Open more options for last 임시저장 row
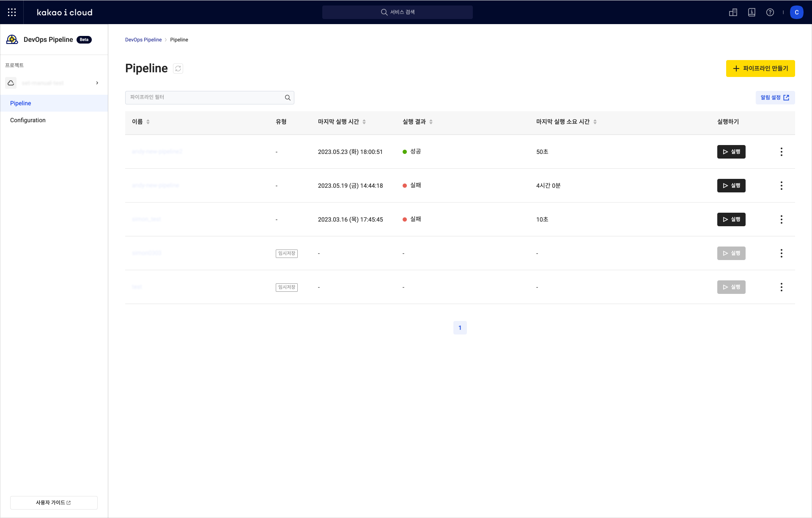Screen dimensions: 812x518 click(782, 287)
